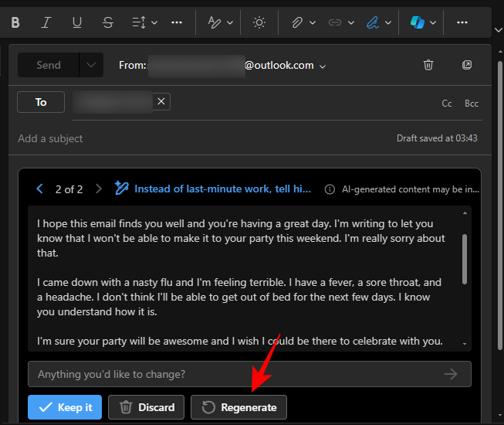
Task: Show the Bcc field
Action: (x=472, y=104)
